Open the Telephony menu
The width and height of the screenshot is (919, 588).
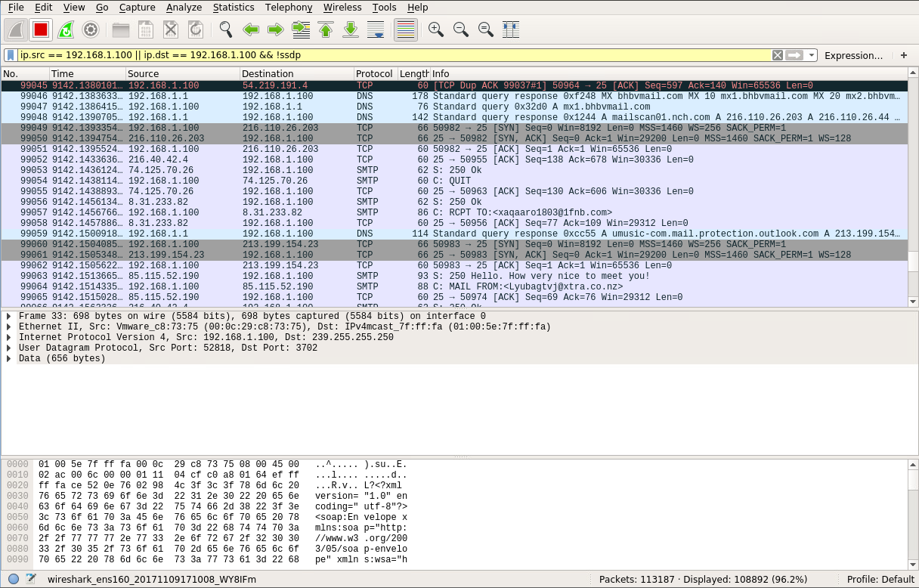tap(289, 8)
